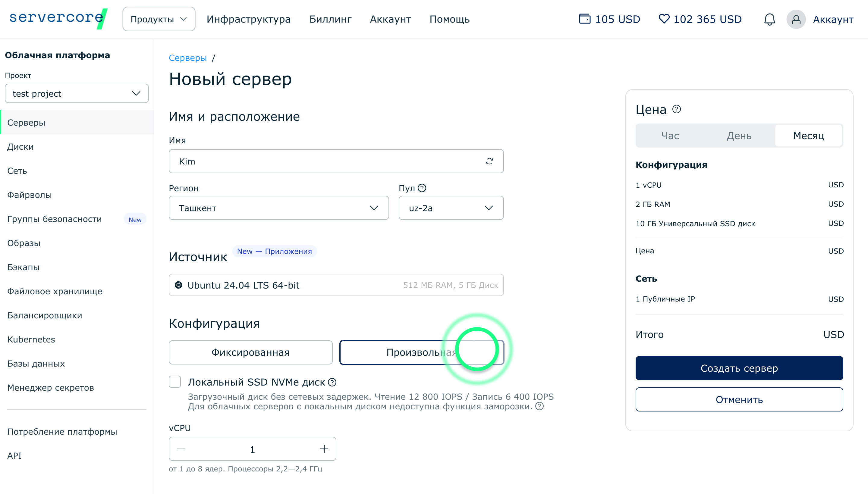
Task: Select Произвольная configuration
Action: point(422,352)
